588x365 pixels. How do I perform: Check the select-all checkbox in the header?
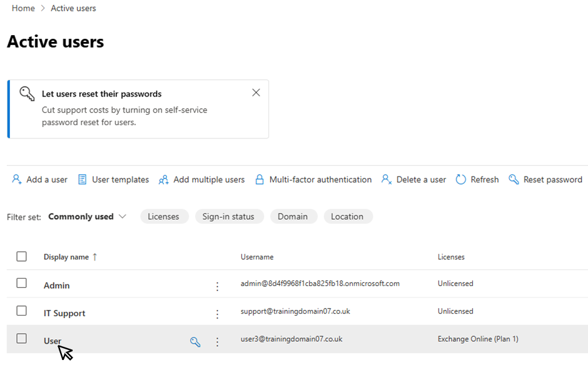click(x=22, y=257)
